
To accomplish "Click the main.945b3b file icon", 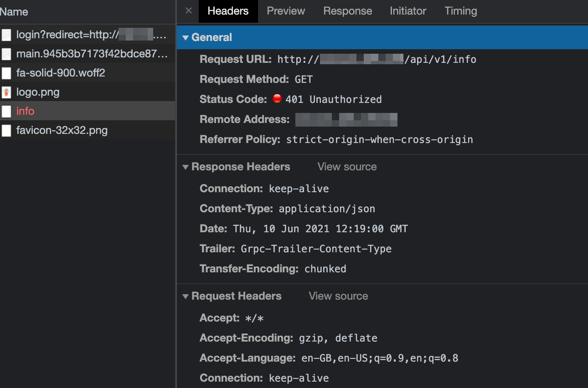I will click(6, 54).
